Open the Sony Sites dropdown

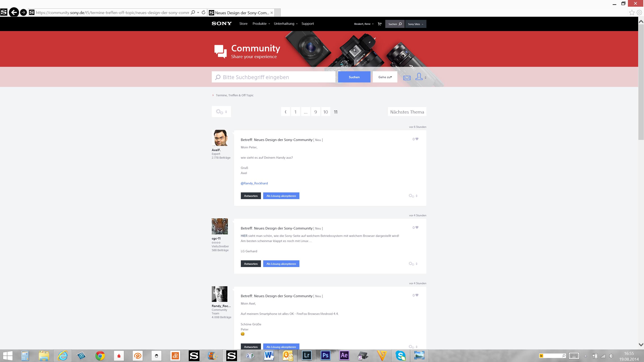click(x=415, y=24)
